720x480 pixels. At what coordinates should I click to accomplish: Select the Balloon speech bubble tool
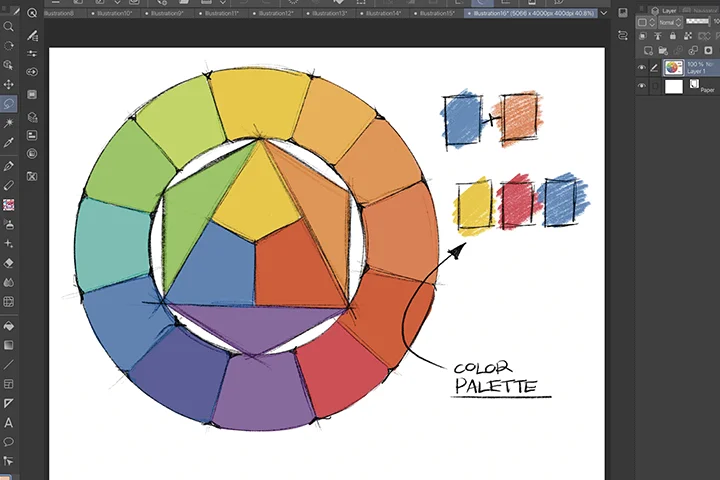[8, 442]
